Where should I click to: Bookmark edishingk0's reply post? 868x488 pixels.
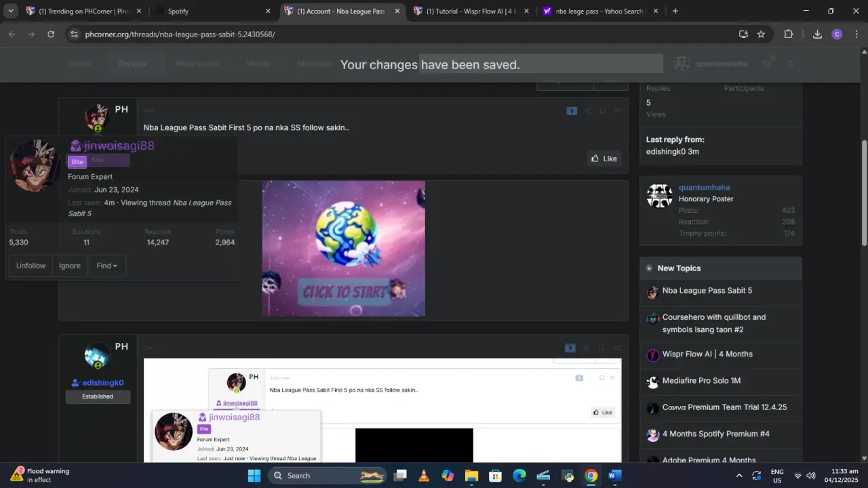point(601,348)
